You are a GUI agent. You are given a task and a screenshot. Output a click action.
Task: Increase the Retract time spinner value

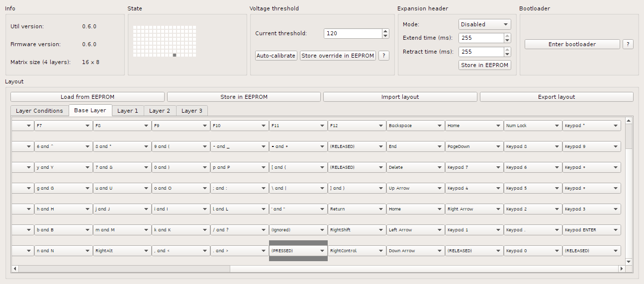point(507,50)
